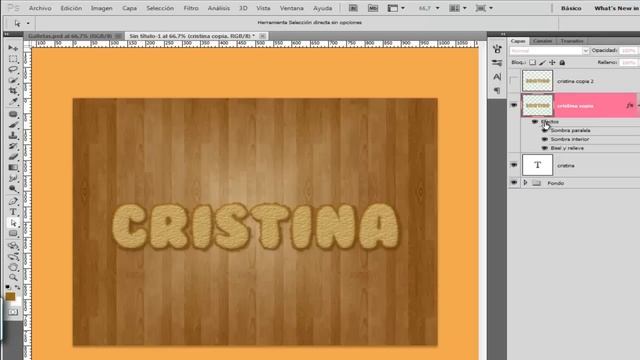The width and height of the screenshot is (640, 360).
Task: Select the Rectangle shape tool
Action: click(13, 233)
